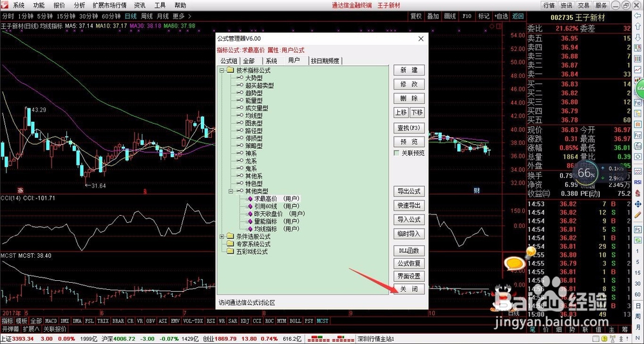Click 新建 button
Screen dimensions: 644x344
click(409, 70)
